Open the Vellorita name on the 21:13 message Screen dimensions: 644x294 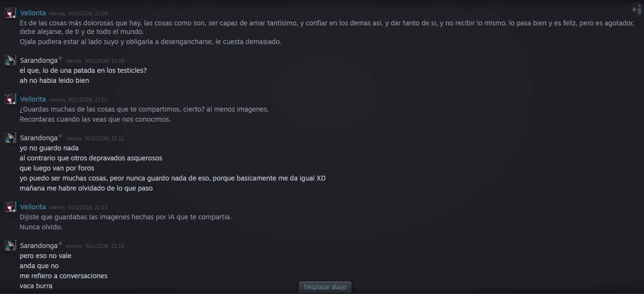[33, 207]
